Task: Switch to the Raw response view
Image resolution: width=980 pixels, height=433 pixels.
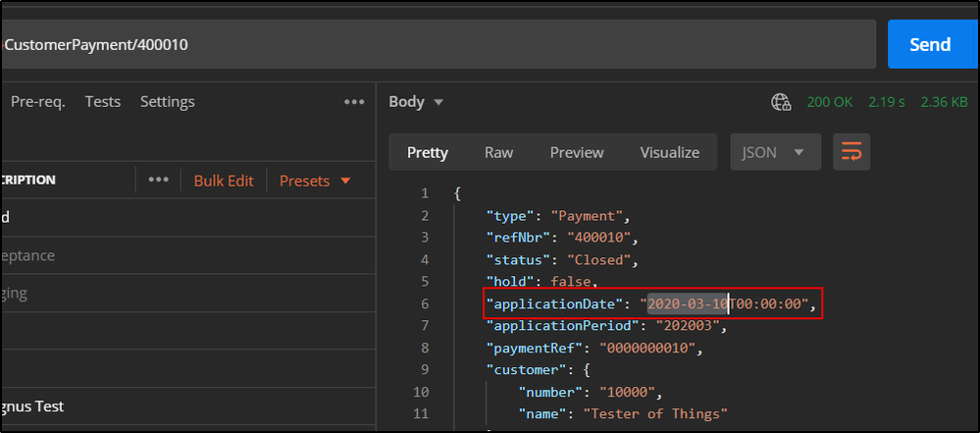Action: (498, 152)
